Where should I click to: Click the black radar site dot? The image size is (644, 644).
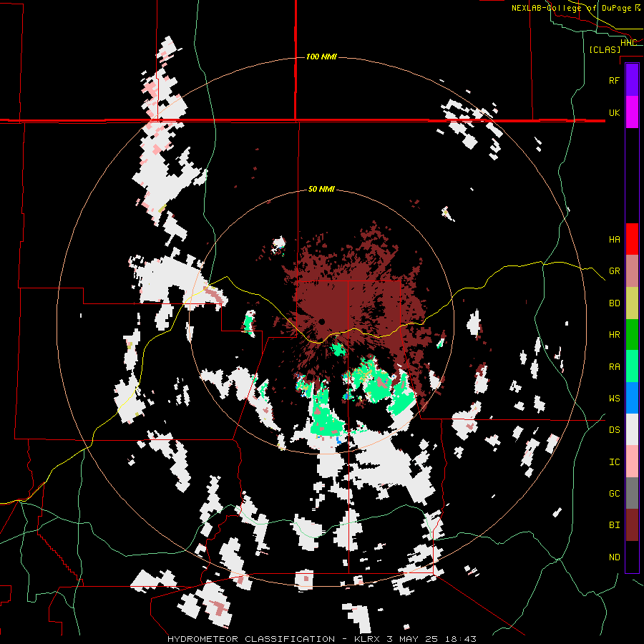[x=321, y=321]
